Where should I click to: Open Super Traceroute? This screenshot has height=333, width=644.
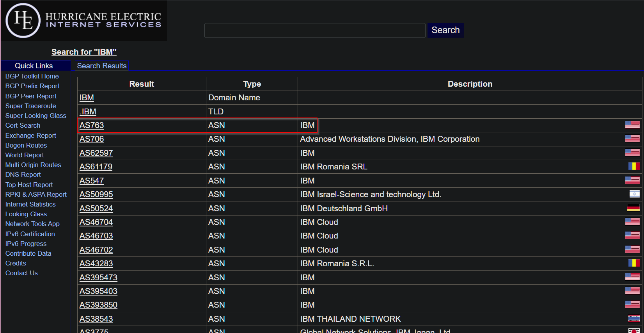[x=31, y=106]
